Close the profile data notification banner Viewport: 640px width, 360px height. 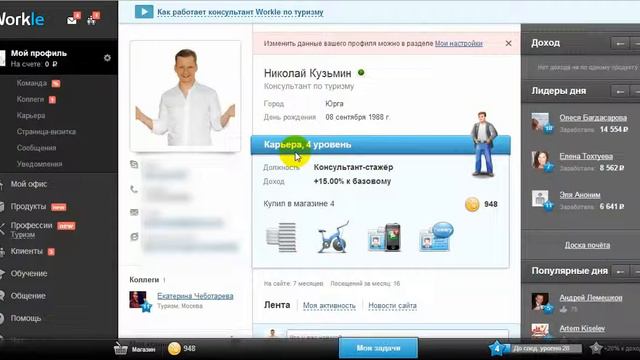tap(508, 43)
